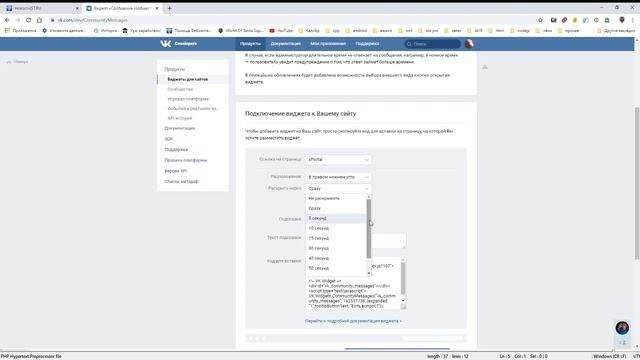Open the YouTube bookmark
The height and width of the screenshot is (360, 640).
281,31
